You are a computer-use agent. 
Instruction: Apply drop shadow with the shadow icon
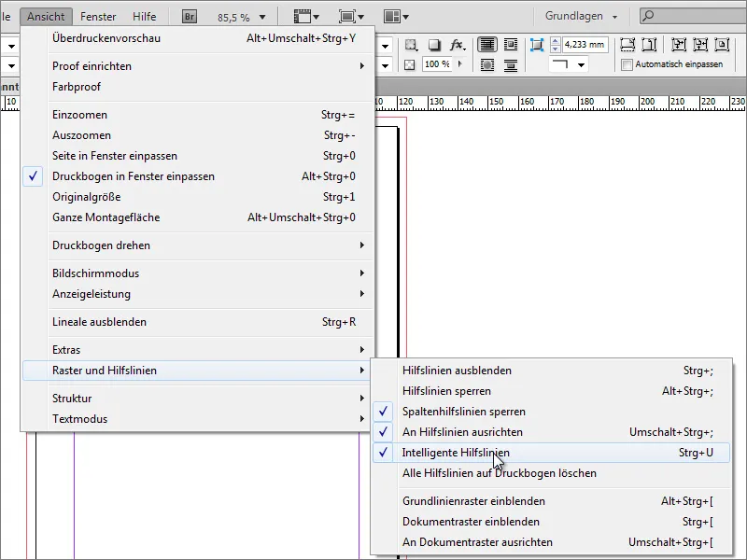point(433,45)
